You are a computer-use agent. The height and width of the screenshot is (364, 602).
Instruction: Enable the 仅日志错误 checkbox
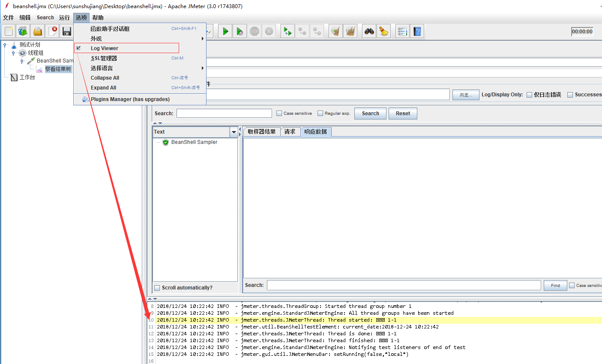pos(530,95)
